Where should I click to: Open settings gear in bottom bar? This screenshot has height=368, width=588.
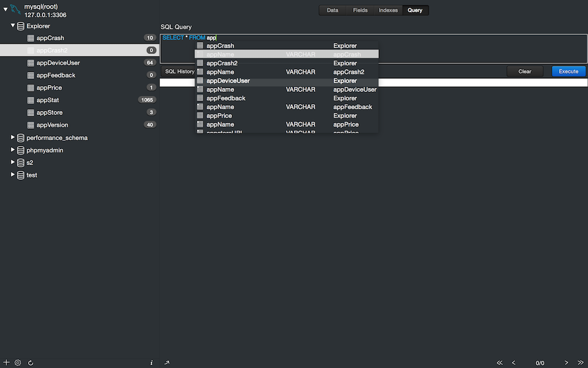[18, 363]
